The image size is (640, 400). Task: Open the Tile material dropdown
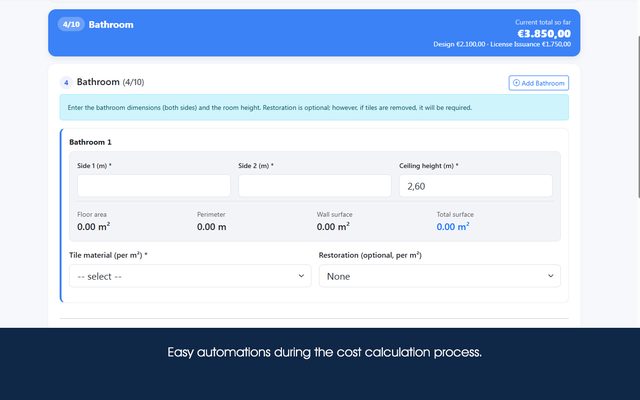pos(190,276)
